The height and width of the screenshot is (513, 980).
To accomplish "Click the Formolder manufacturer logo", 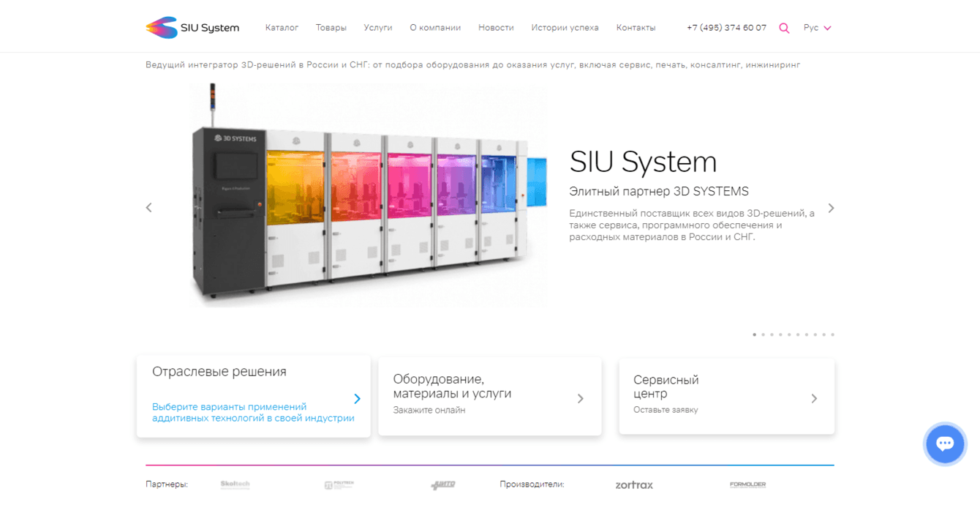I will (x=747, y=484).
